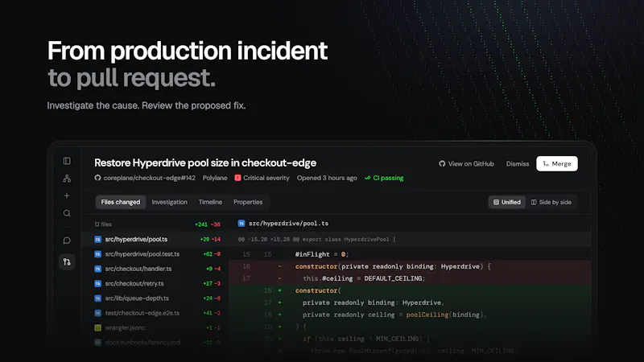Click the Polylane label

(x=215, y=178)
